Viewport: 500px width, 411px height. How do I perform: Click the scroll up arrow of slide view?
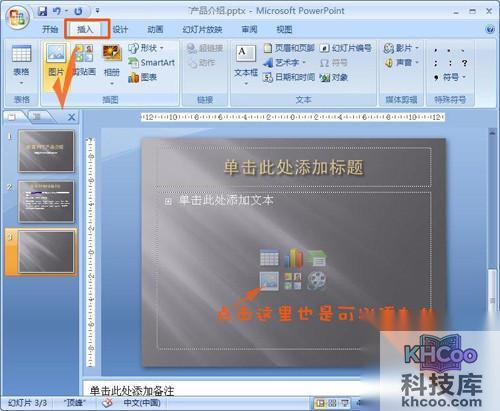pos(492,132)
